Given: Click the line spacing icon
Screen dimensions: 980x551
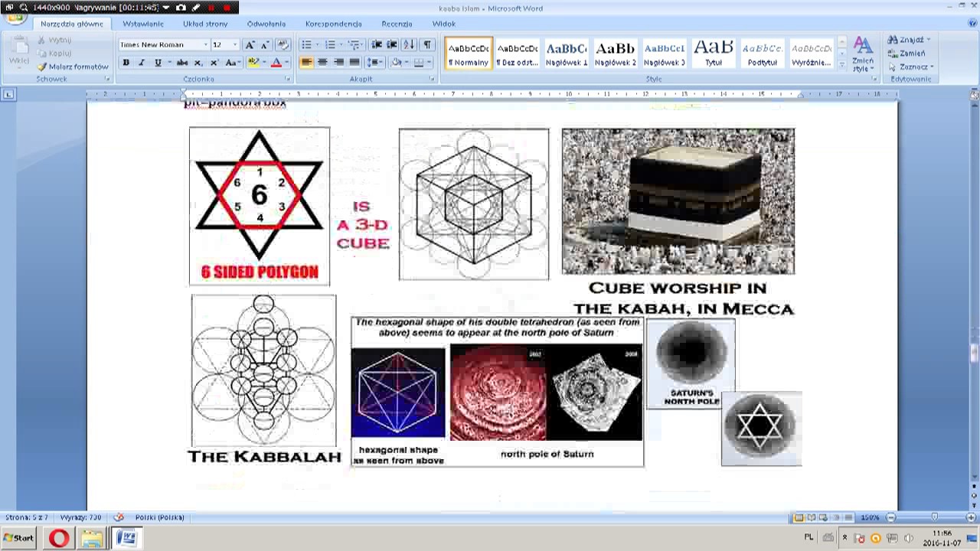Looking at the screenshot, I should point(374,63).
